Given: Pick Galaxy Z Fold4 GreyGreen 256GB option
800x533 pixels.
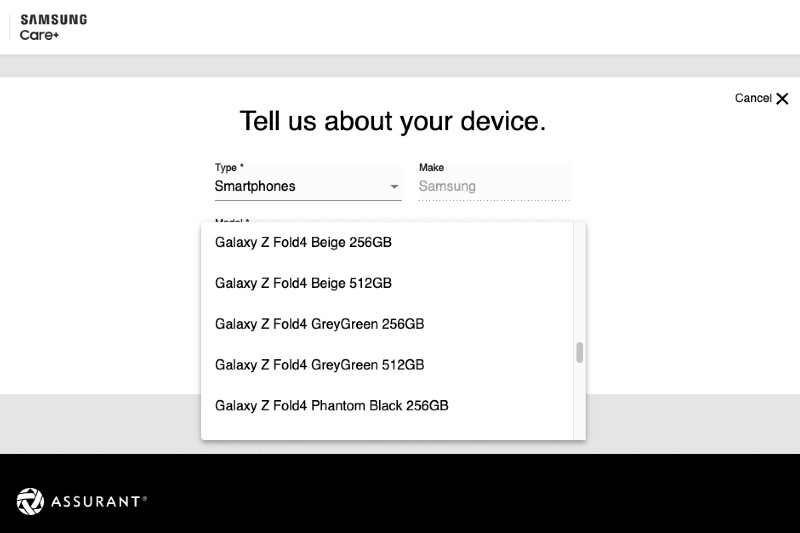Looking at the screenshot, I should click(x=319, y=324).
